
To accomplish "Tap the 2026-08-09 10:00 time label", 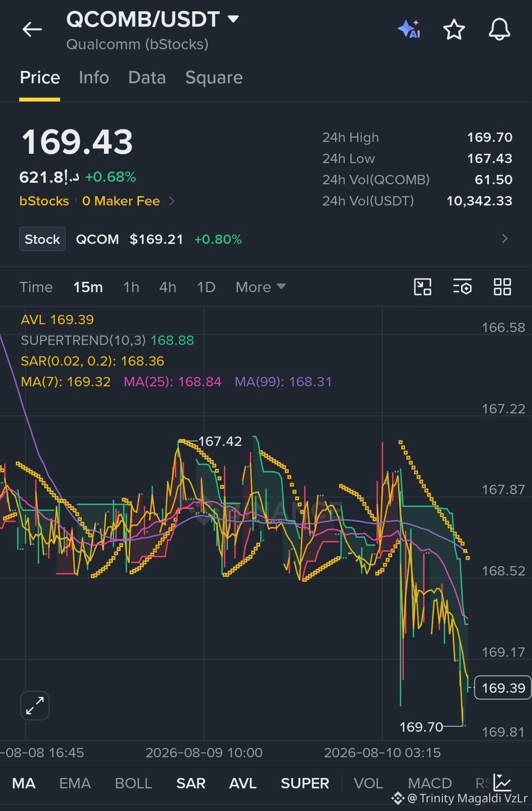I will pyautogui.click(x=204, y=753).
